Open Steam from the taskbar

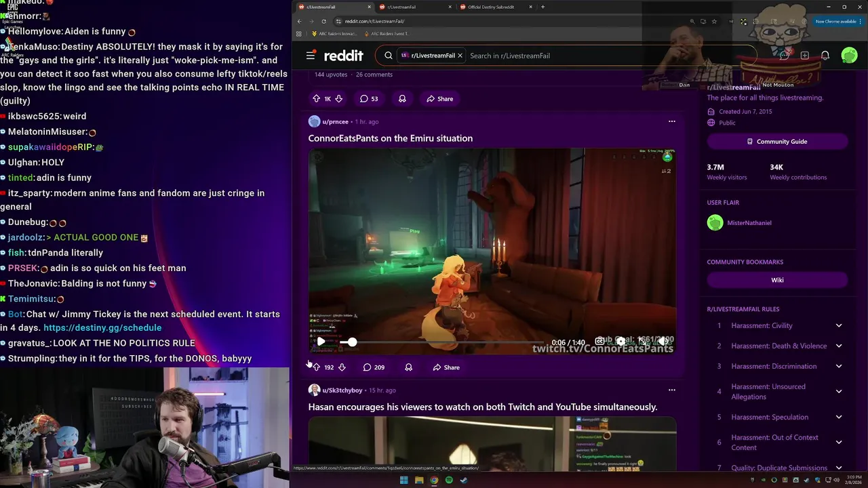(x=464, y=481)
